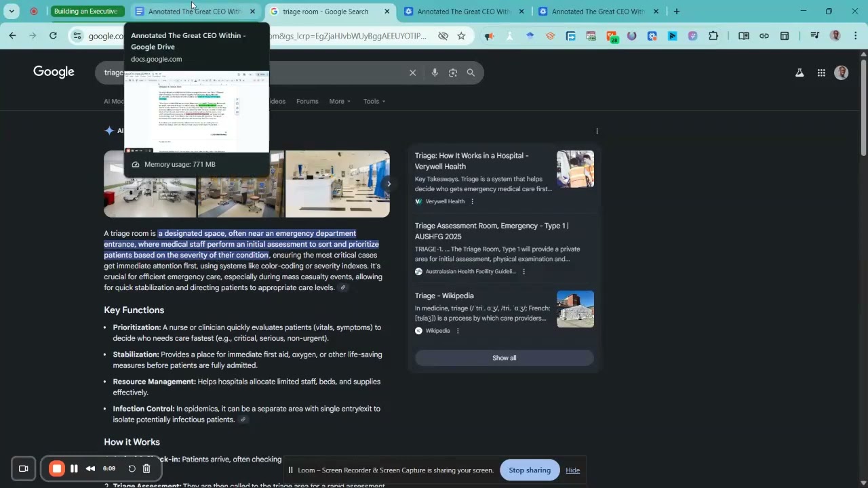Reload the current page
Screen dimensions: 868x488
(53, 36)
